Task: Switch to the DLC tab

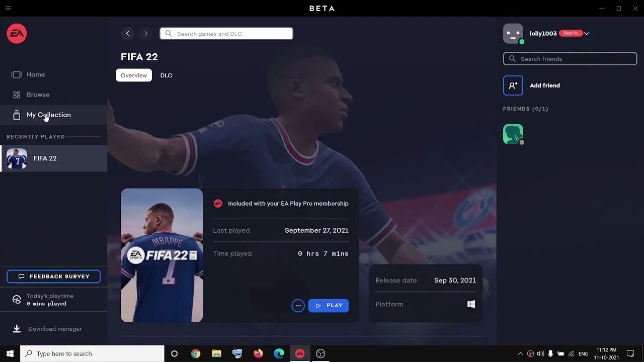Action: (166, 75)
